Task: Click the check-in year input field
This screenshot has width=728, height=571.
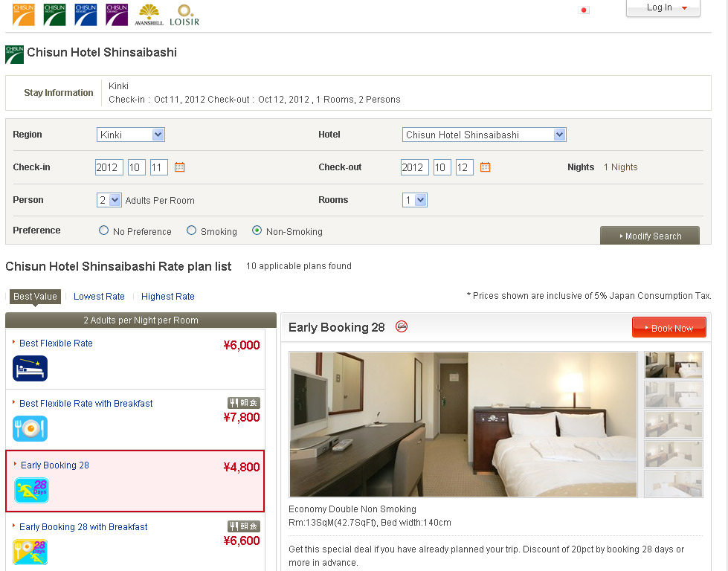Action: pyautogui.click(x=109, y=167)
